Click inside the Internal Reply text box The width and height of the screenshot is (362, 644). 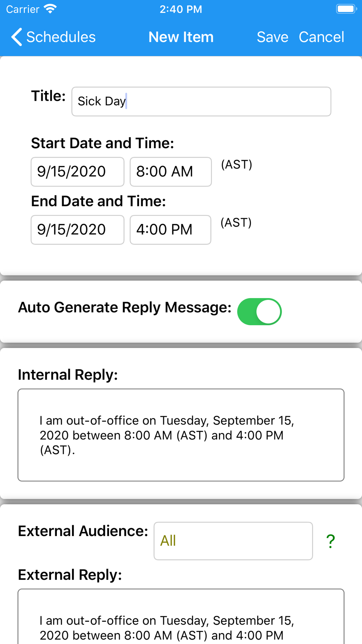point(181,435)
